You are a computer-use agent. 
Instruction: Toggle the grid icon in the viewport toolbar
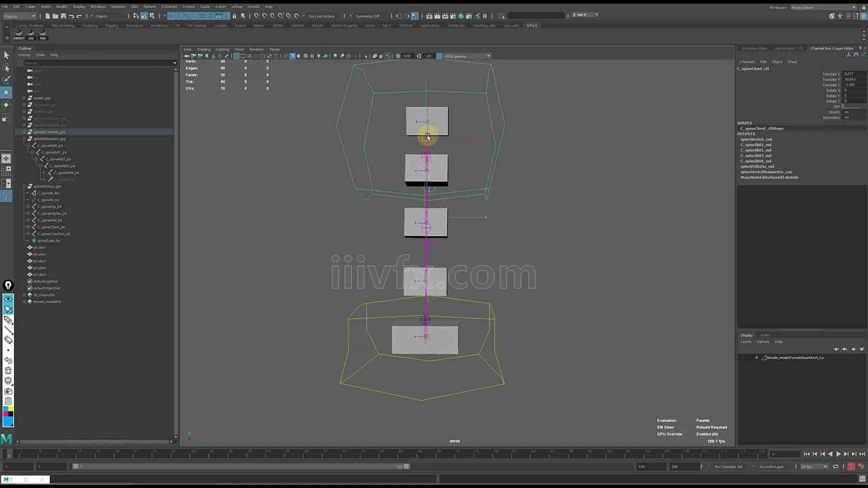click(x=236, y=56)
